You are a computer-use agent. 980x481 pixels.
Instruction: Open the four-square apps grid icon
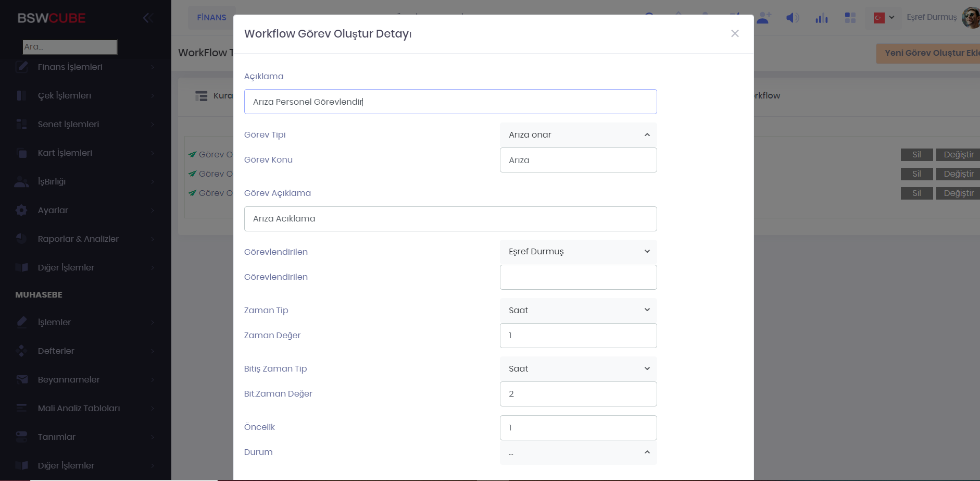[x=850, y=18]
